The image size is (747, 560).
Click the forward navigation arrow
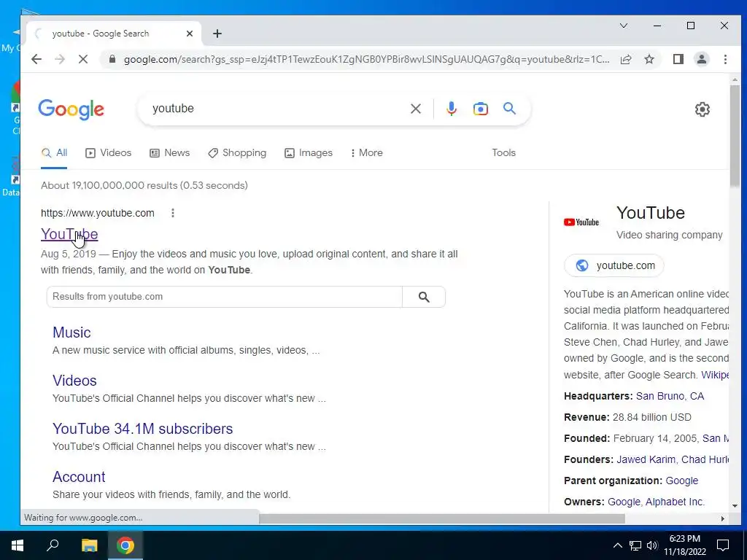pyautogui.click(x=60, y=59)
